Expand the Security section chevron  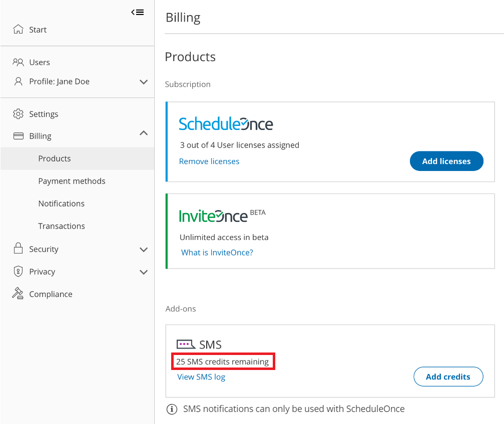[x=144, y=249]
